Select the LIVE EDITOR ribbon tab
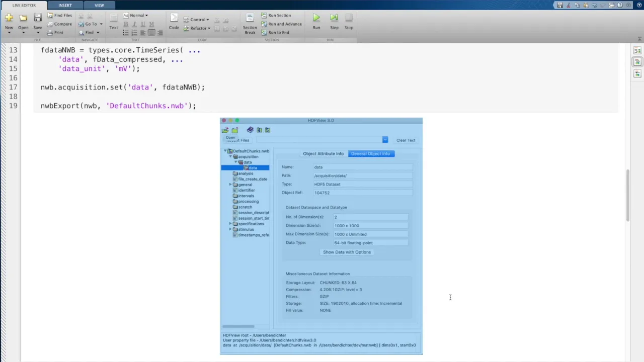The image size is (644, 362). click(24, 5)
